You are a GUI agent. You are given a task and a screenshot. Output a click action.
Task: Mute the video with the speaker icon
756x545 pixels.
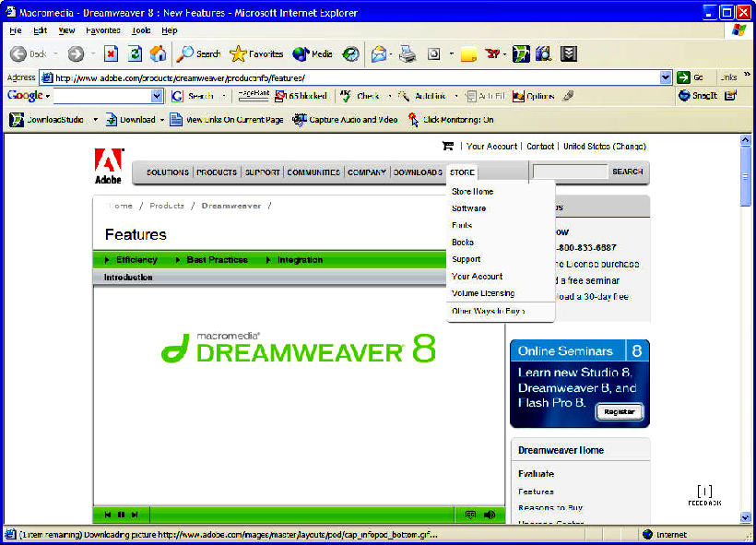click(490, 515)
